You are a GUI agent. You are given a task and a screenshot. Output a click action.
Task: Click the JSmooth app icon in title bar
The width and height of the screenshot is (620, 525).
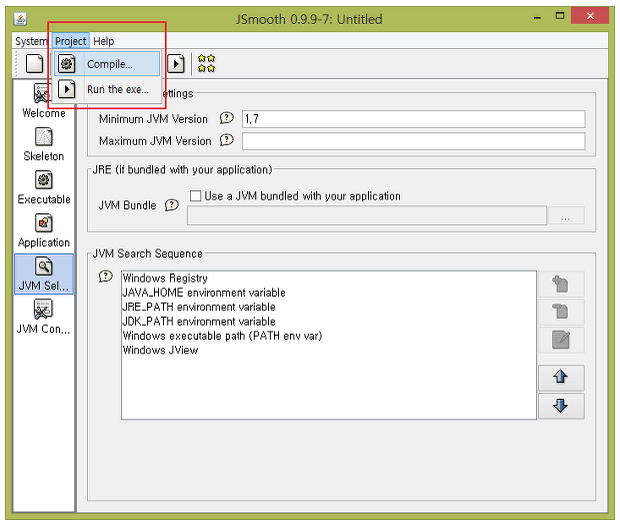point(20,19)
